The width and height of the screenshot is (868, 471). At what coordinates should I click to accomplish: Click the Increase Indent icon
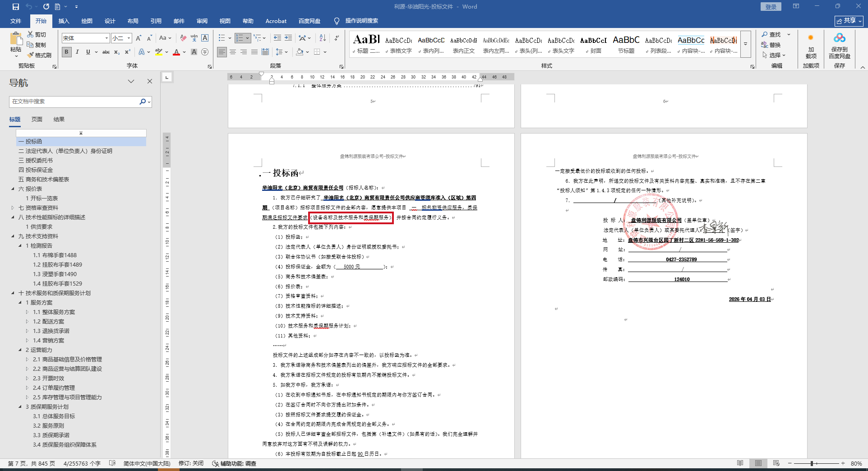(288, 38)
